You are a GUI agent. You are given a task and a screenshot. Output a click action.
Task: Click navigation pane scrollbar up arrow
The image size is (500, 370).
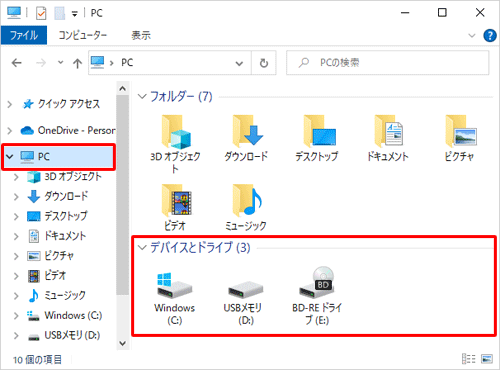point(123,89)
